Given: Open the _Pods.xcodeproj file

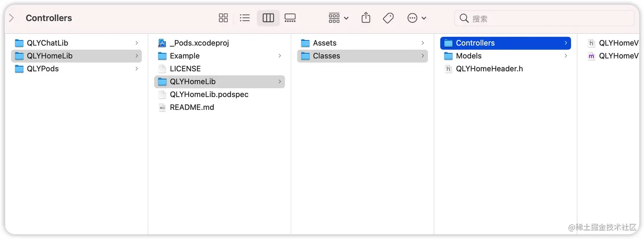Looking at the screenshot, I should click(x=199, y=43).
